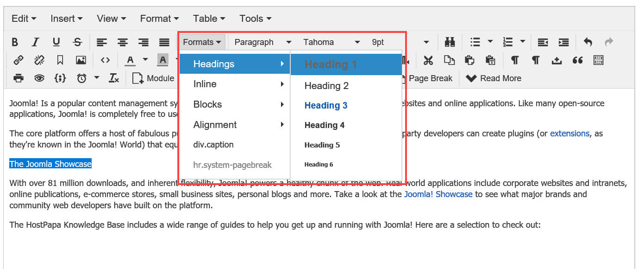Open the Tahoma font family dropdown
The height and width of the screenshot is (269, 644).
331,42
